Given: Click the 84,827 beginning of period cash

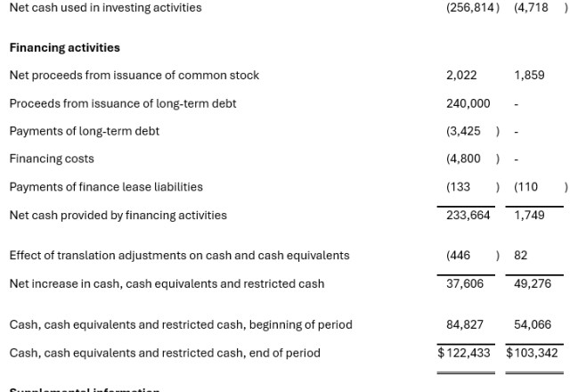Looking at the screenshot, I should click(465, 324).
